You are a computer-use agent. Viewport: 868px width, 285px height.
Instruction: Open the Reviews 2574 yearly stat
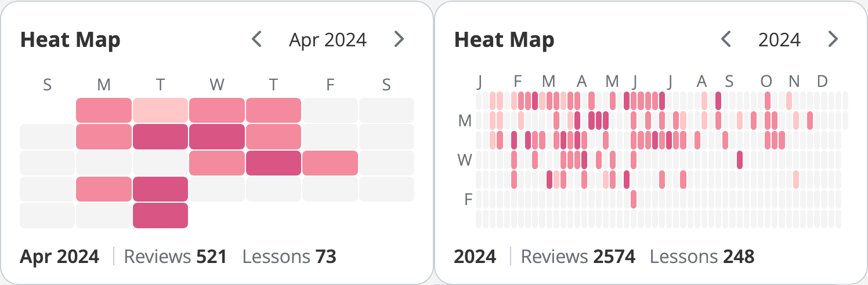578,257
